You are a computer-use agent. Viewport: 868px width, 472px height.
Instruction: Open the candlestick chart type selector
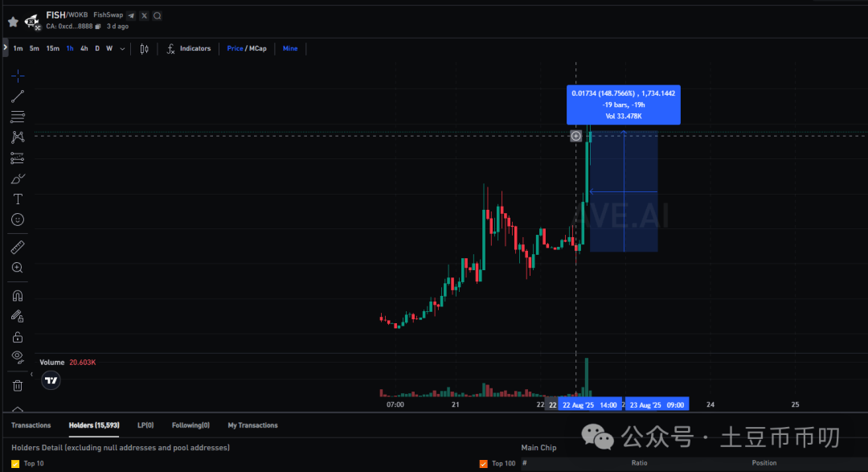coord(144,49)
